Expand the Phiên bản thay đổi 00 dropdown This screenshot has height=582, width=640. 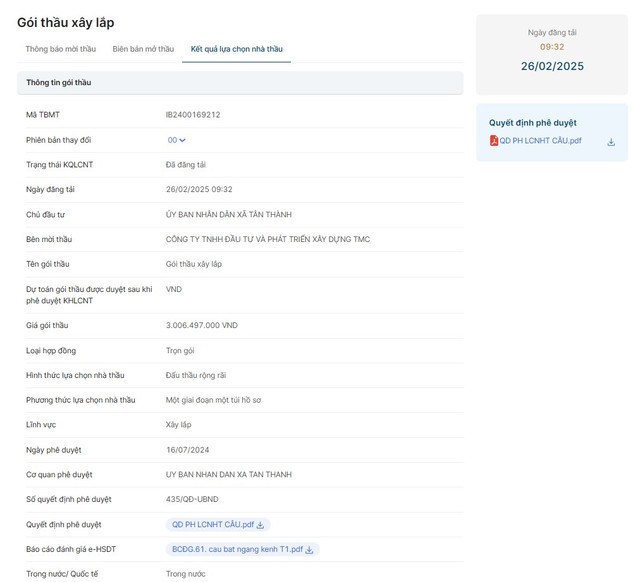[177, 140]
